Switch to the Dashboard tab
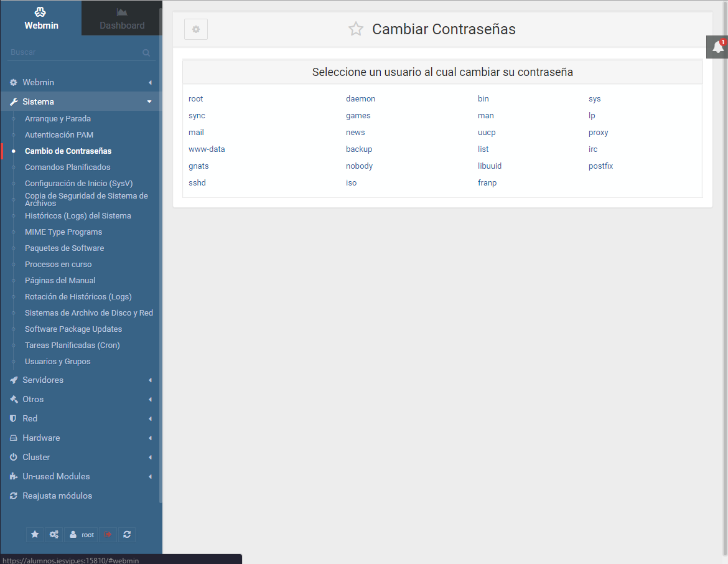 [x=122, y=18]
